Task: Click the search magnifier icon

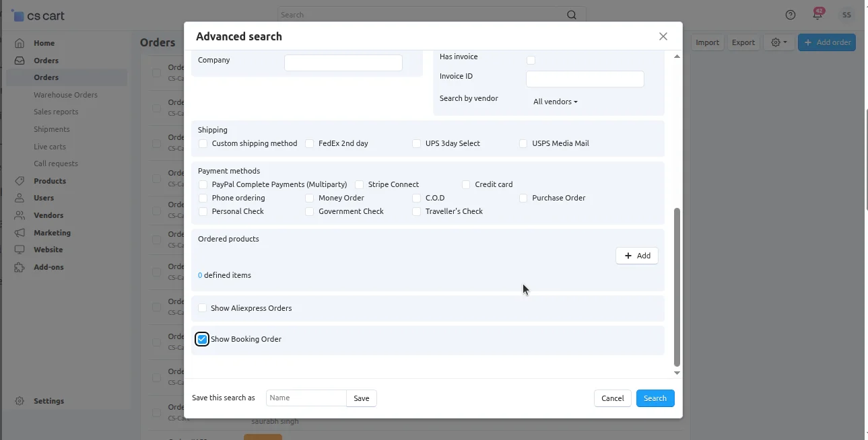Action: [x=572, y=15]
